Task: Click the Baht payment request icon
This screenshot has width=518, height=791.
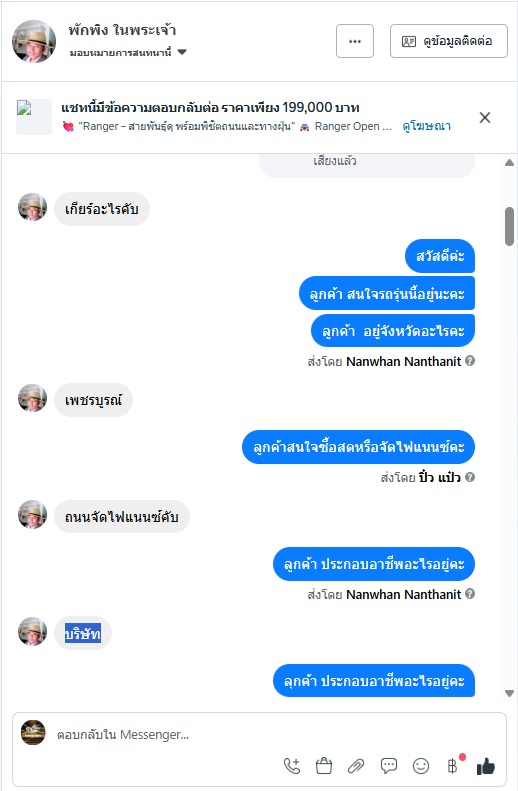Action: [453, 766]
